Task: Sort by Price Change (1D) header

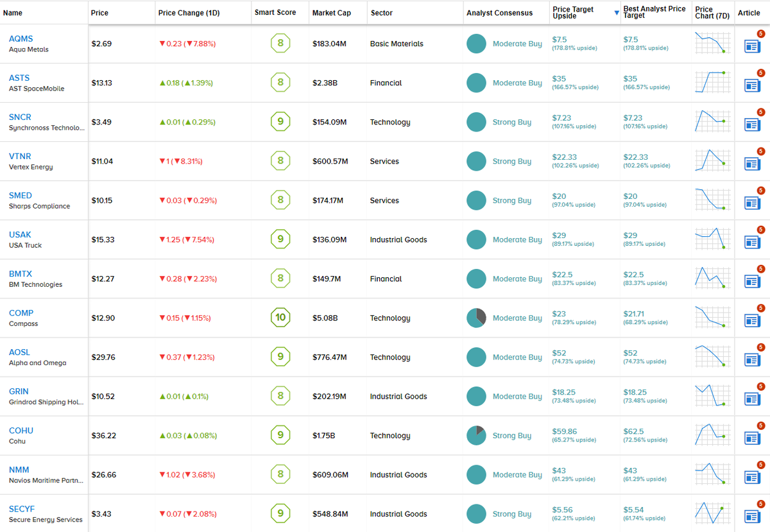Action: pyautogui.click(x=189, y=13)
